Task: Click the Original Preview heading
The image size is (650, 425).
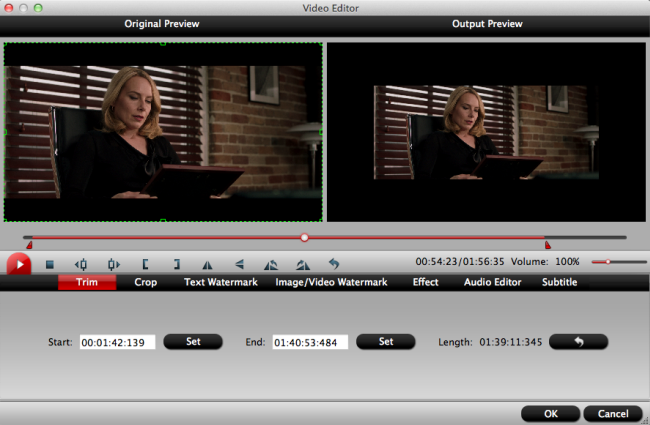Action: [x=162, y=24]
